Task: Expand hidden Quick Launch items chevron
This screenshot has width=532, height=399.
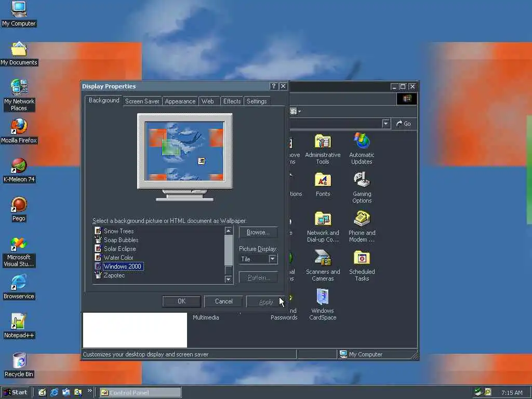Action: pos(89,391)
